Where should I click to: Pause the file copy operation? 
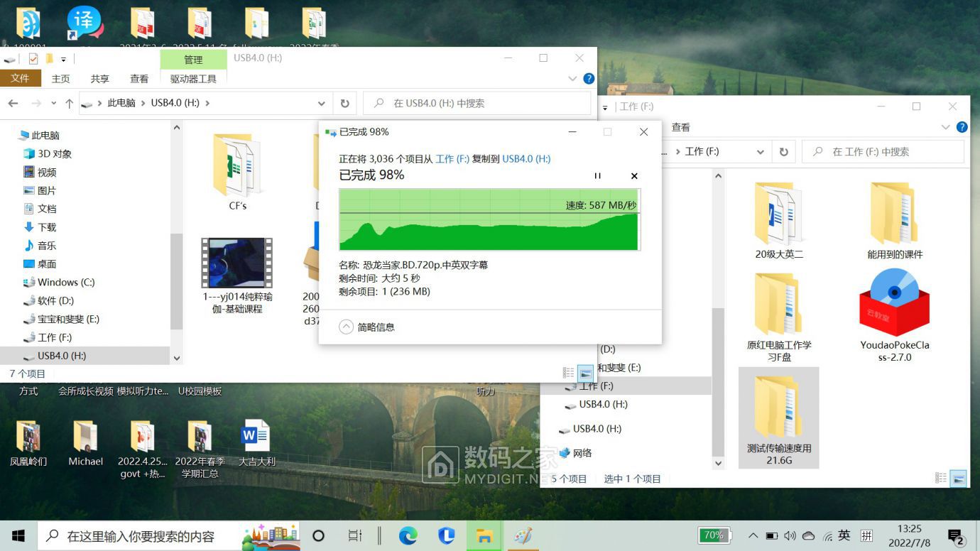(597, 176)
